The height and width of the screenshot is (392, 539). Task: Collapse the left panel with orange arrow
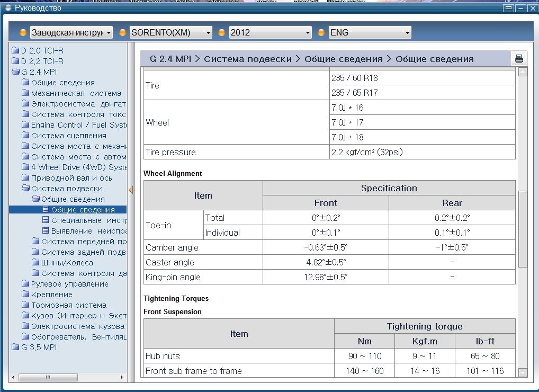click(x=131, y=190)
